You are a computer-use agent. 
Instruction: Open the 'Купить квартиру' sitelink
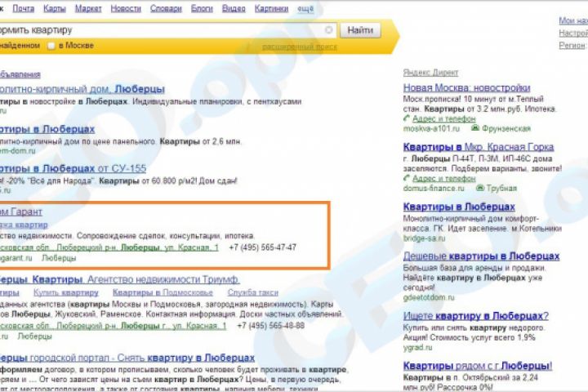[x=66, y=292]
